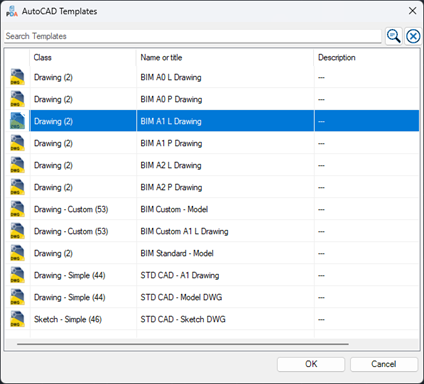Click DWG icon for STD CAD - Model DWG
The image size is (424, 384).
[x=17, y=297]
